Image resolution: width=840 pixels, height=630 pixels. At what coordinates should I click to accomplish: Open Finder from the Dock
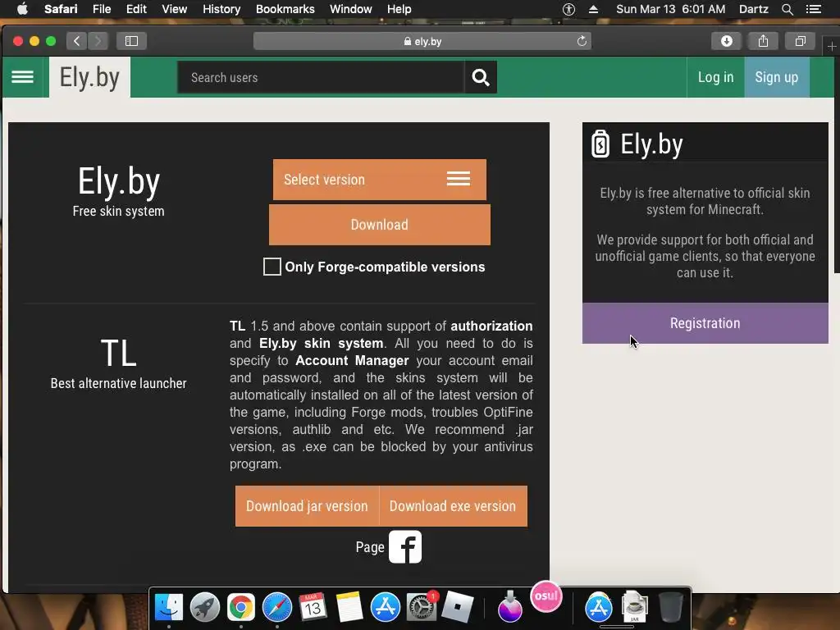[x=169, y=608]
